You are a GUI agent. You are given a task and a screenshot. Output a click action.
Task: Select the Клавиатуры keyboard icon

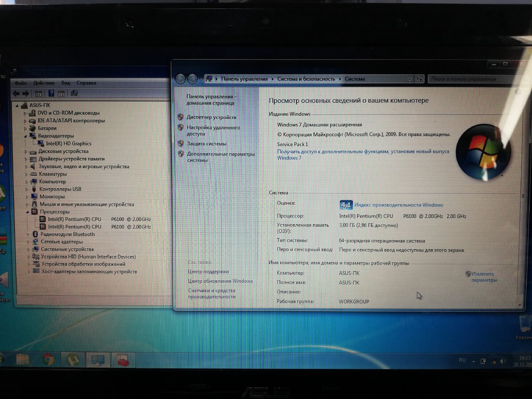click(34, 174)
